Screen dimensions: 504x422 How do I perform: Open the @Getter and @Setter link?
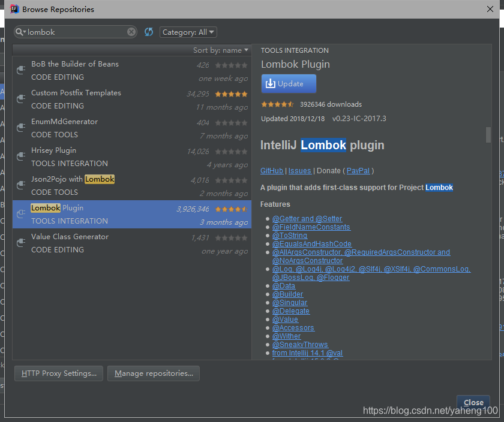point(307,219)
